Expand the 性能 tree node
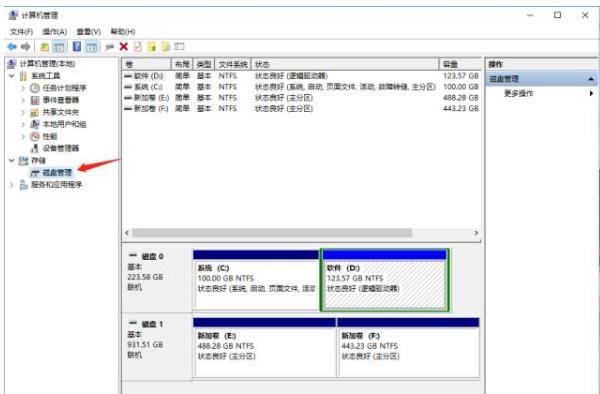 (x=23, y=136)
